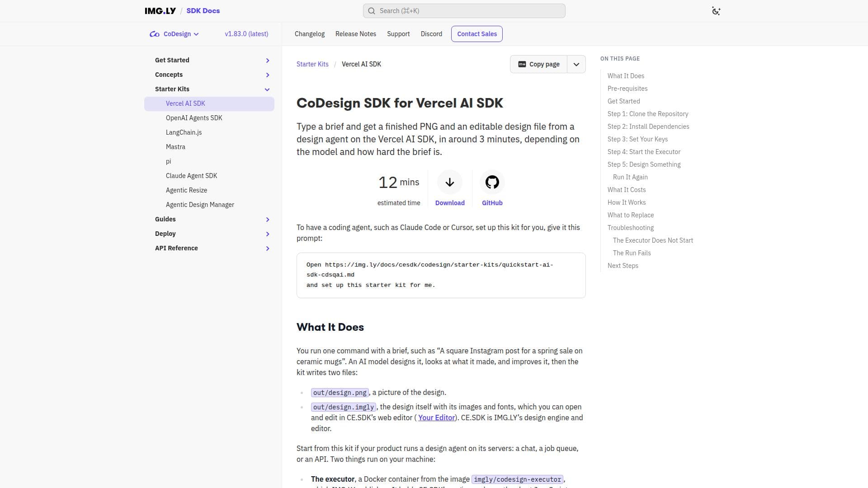Click the CoDesign product logo icon

pyautogui.click(x=155, y=34)
